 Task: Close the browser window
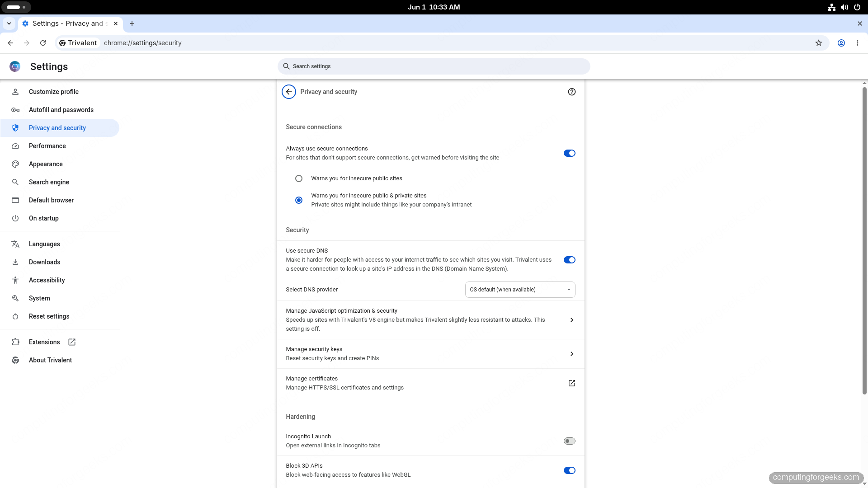(x=860, y=23)
